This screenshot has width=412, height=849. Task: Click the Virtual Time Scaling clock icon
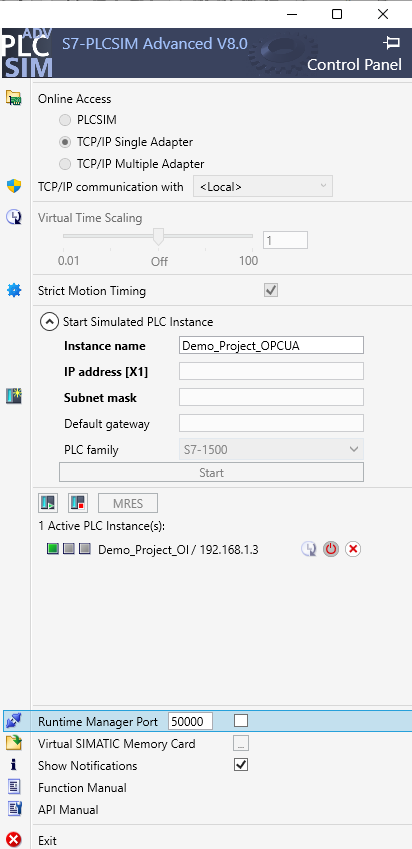14,218
